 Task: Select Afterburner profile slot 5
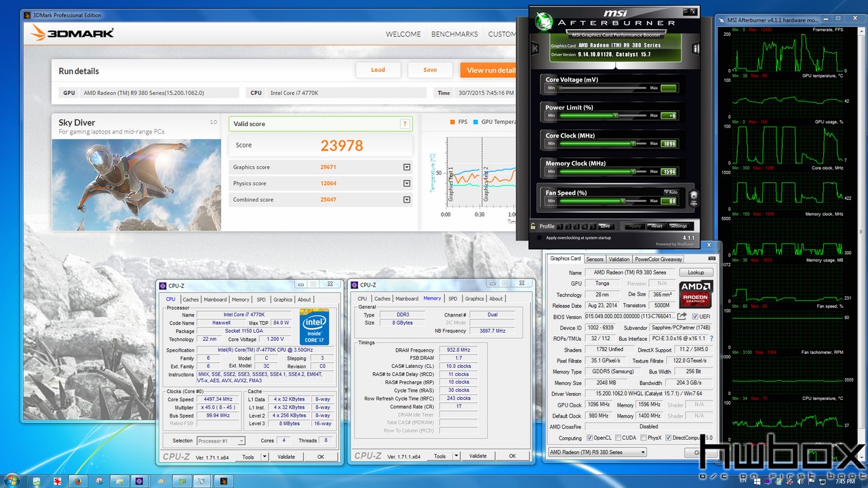click(593, 226)
